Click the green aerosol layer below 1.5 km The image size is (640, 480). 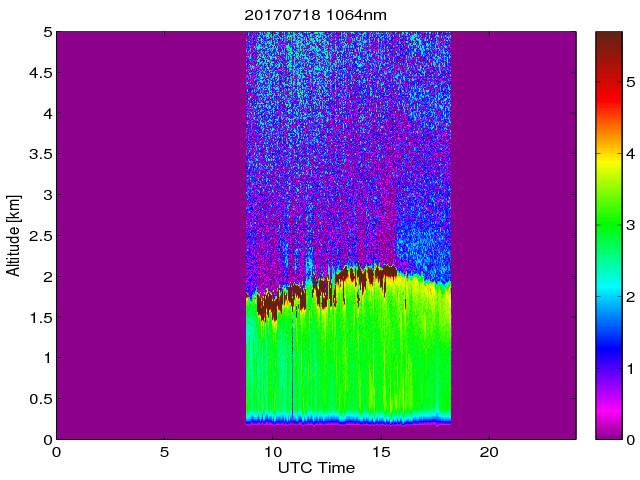340,360
